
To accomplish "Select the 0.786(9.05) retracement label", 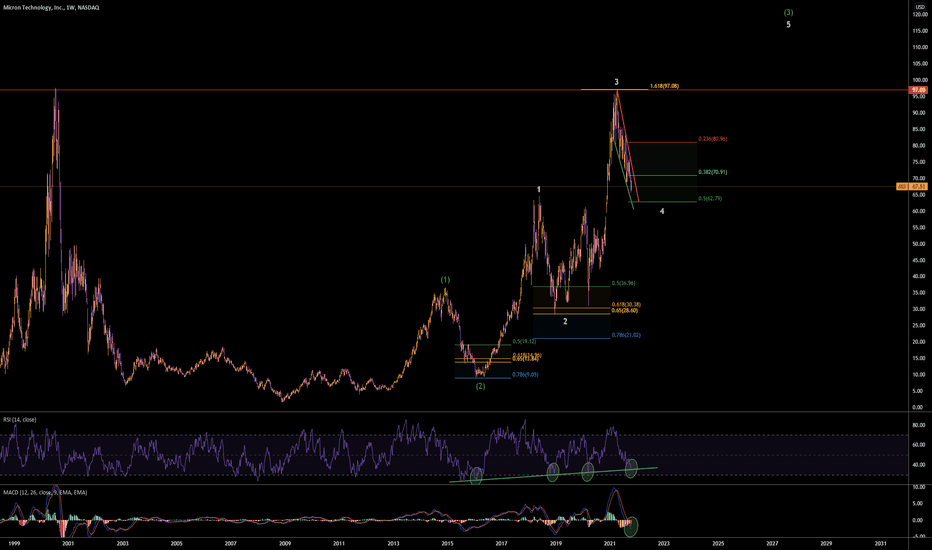I will pos(525,375).
